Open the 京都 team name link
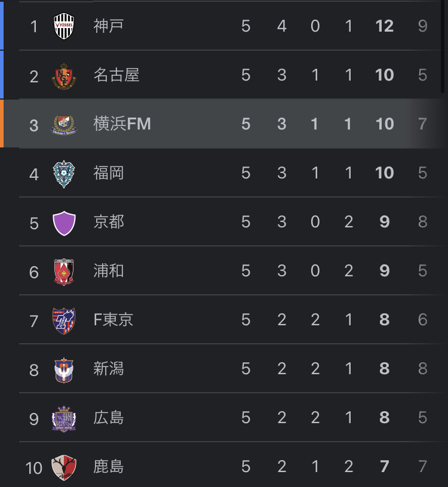Screen dimensions: 448x487 [109, 222]
